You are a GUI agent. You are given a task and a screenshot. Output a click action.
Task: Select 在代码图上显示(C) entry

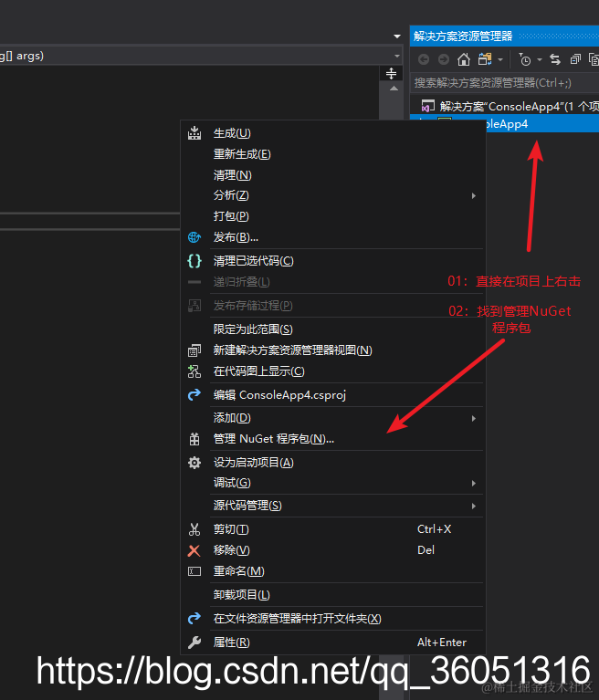coord(333,371)
